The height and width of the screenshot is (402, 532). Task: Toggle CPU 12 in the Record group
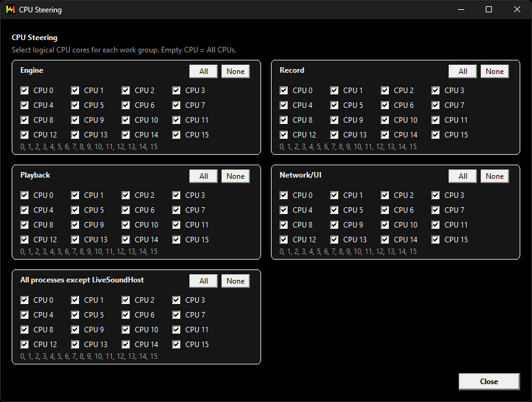coord(284,135)
